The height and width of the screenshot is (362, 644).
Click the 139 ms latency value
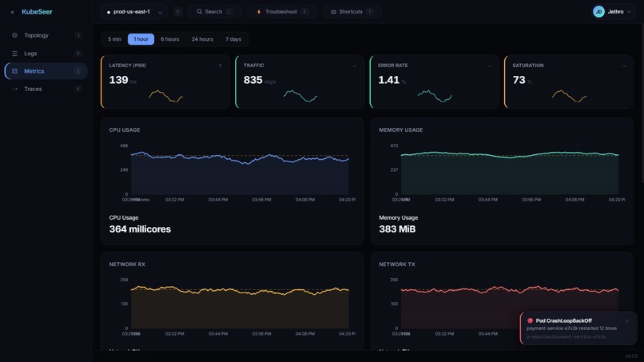click(x=123, y=80)
